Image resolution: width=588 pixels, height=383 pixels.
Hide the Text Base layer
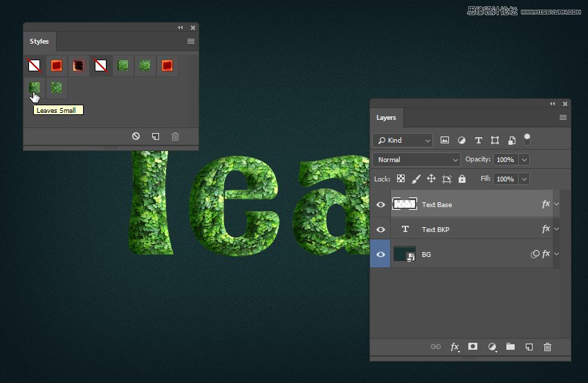tap(380, 204)
